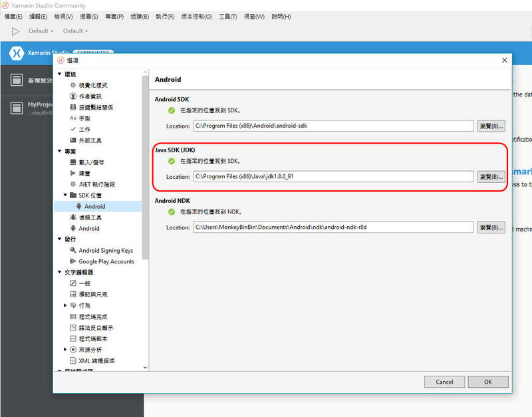The image size is (532, 417).
Task: Expand the 行為 tree node
Action: tap(65, 305)
